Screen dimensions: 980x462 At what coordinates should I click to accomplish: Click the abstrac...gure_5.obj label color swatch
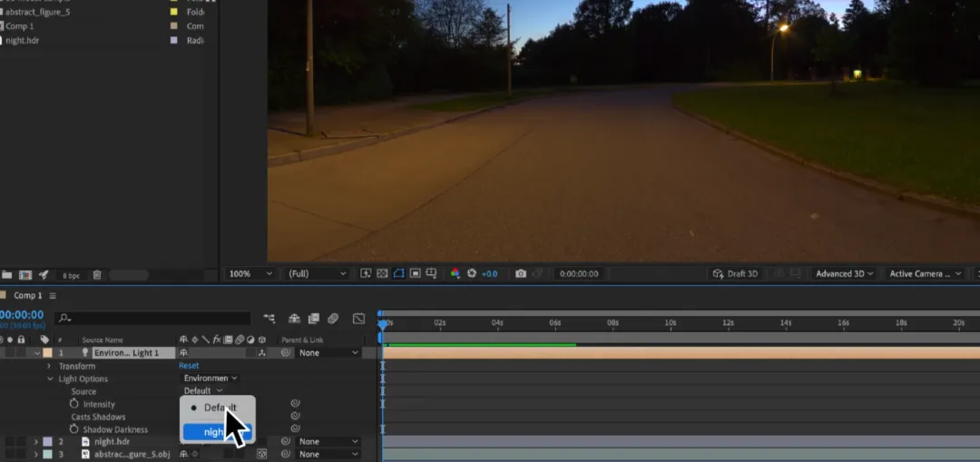[x=47, y=455]
